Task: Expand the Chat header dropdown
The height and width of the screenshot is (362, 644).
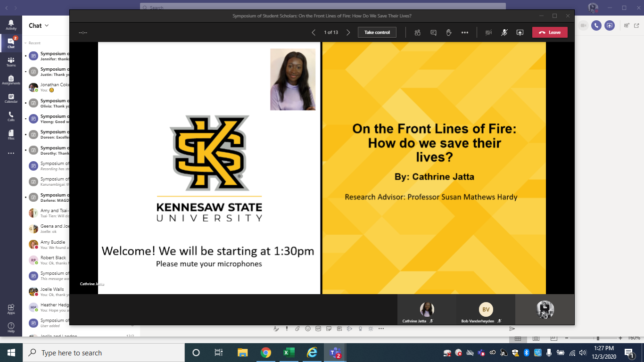Action: coord(47,25)
